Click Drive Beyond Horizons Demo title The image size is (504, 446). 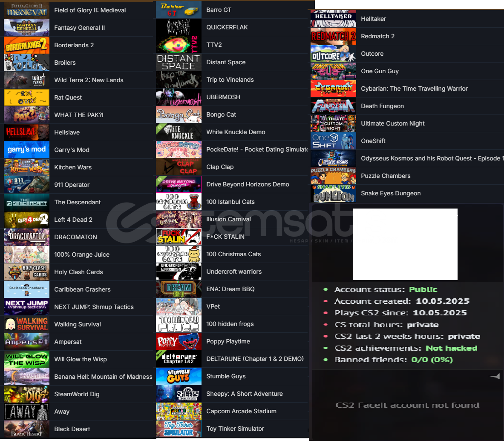click(x=248, y=184)
